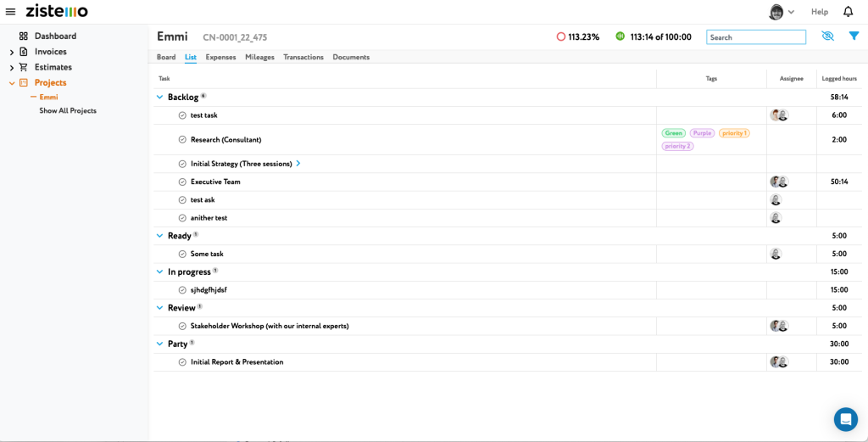This screenshot has height=442, width=868.
Task: Switch to the Mileages tab
Action: point(259,57)
